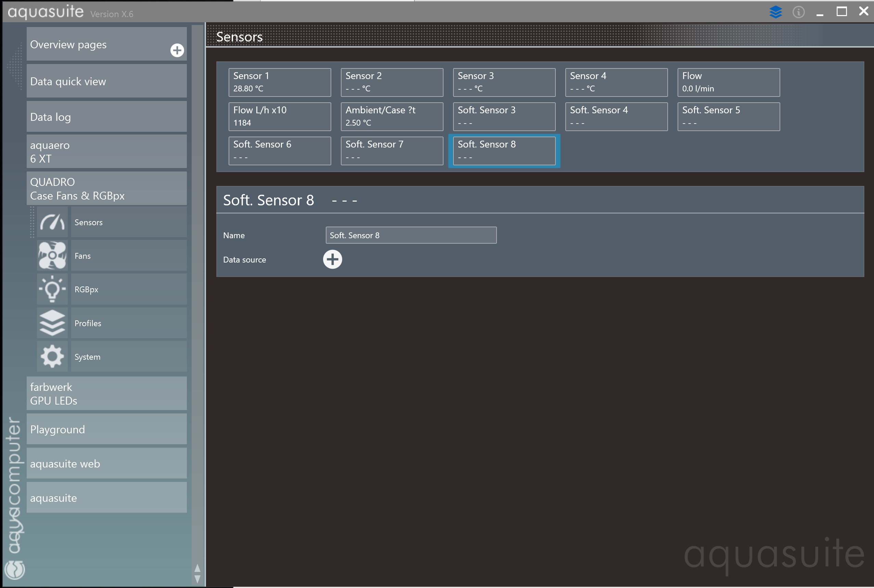Image resolution: width=874 pixels, height=588 pixels.
Task: Click the Ambient/Case sensor tile
Action: click(391, 116)
